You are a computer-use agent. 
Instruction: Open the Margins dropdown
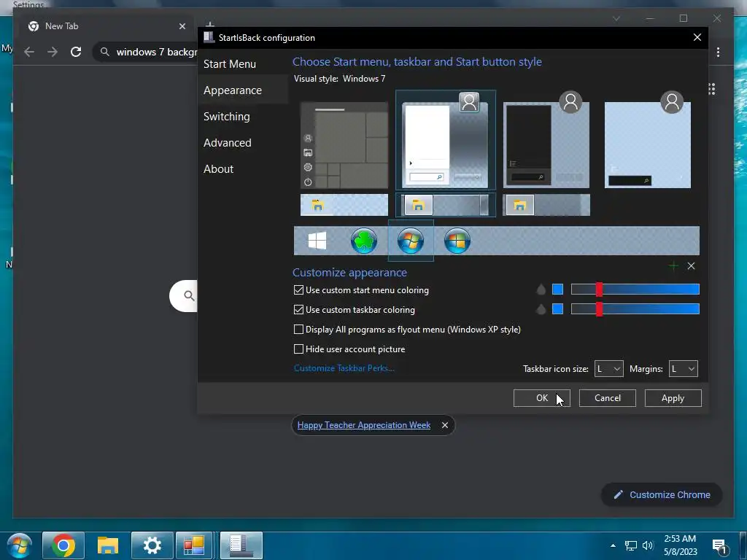(683, 368)
